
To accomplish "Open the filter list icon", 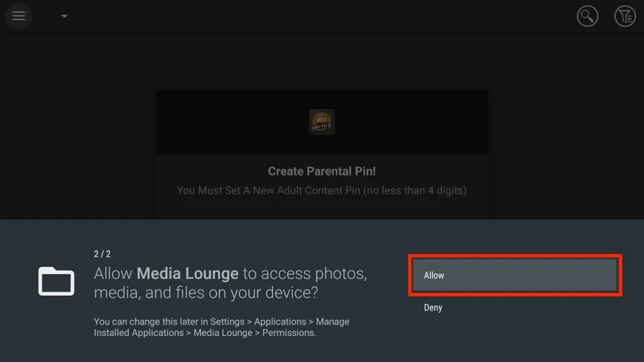I will pos(625,16).
